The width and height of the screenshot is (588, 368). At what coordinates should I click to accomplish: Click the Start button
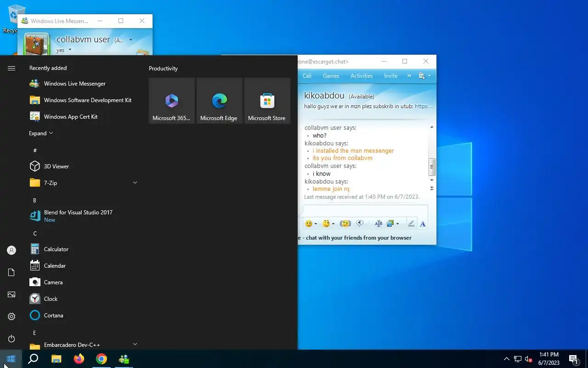11,359
